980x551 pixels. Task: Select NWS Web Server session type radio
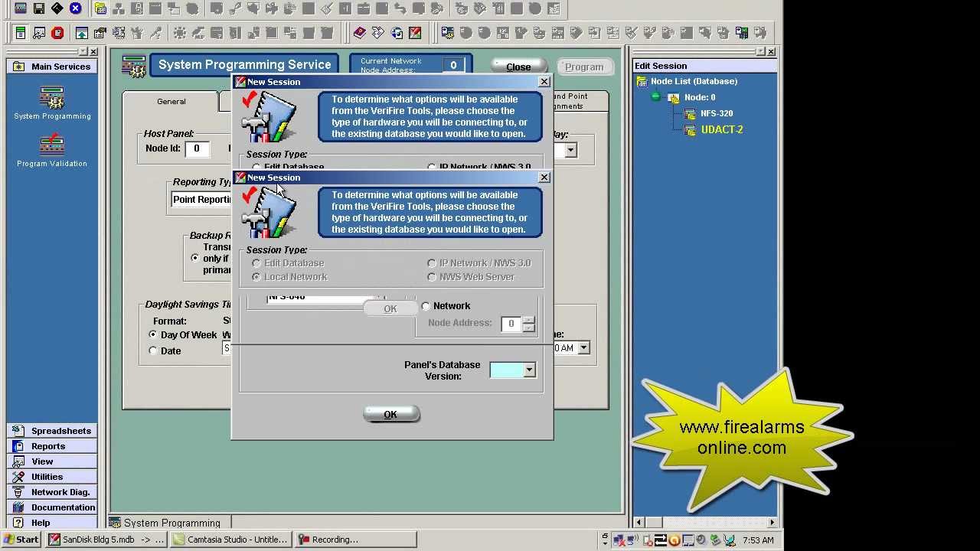pos(432,277)
